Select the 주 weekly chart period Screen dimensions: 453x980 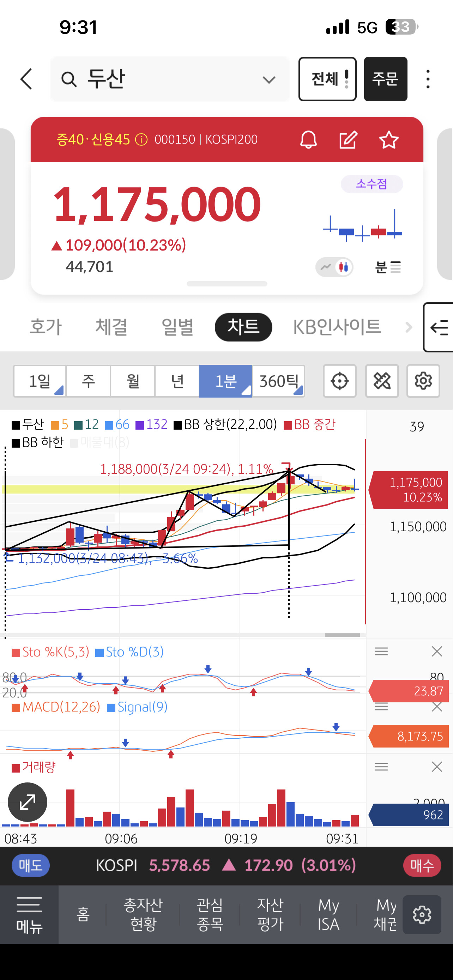pos(88,381)
